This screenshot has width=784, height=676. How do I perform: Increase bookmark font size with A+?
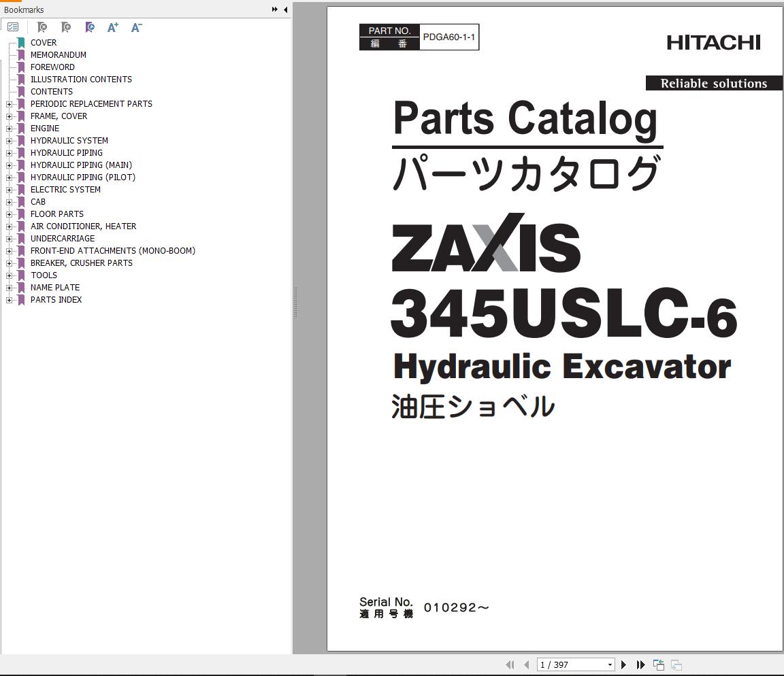tap(113, 27)
